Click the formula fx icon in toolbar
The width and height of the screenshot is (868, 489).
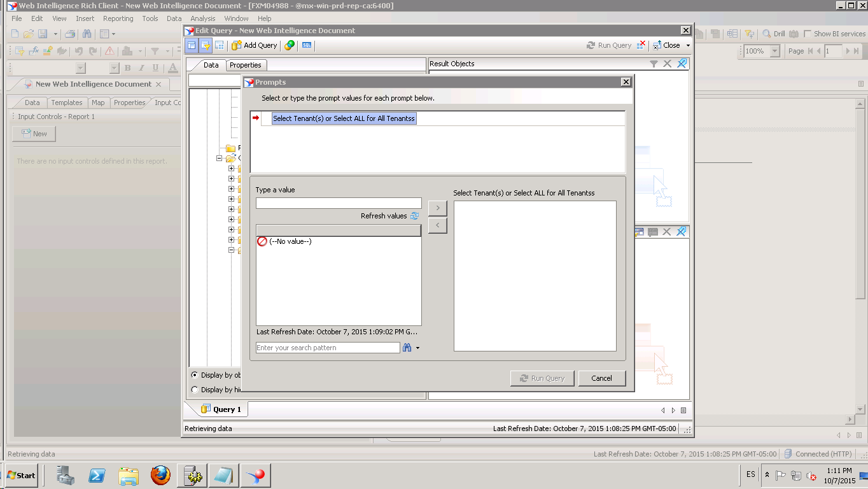point(34,51)
